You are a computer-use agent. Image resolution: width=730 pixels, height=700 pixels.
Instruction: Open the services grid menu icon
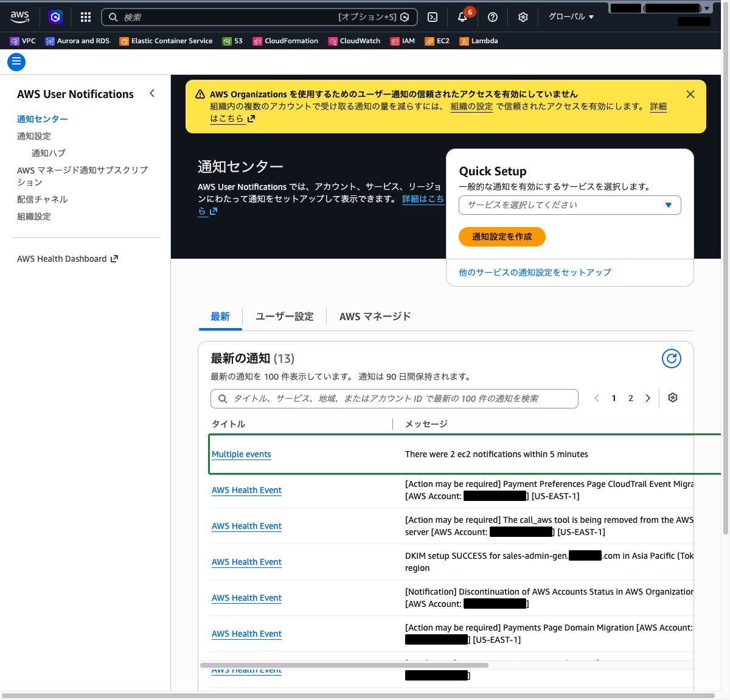click(x=86, y=17)
